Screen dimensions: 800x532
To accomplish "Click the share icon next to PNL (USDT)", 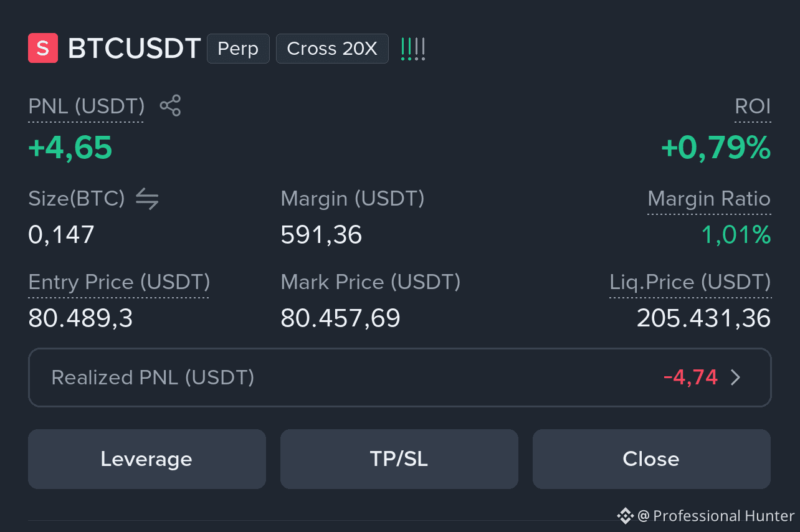I will point(170,106).
